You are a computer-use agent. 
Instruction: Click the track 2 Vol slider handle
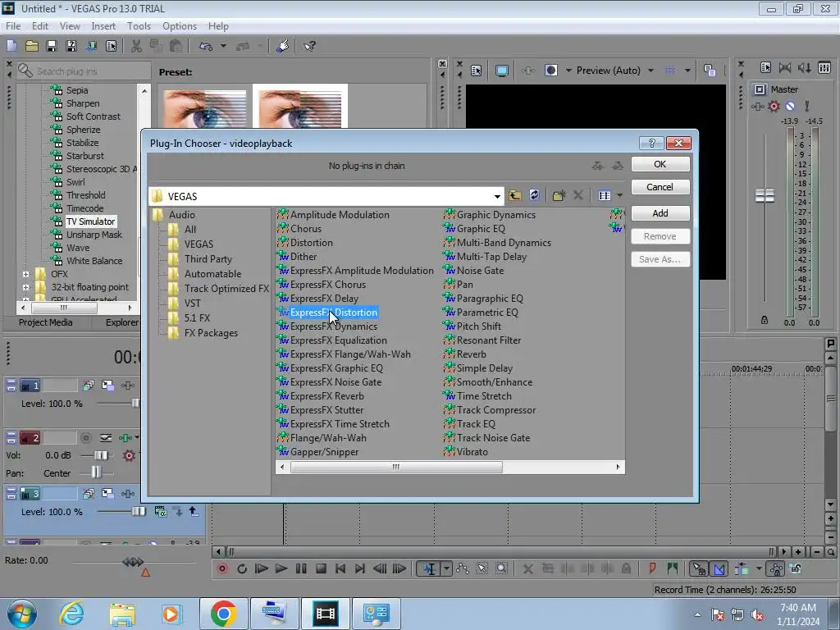[x=101, y=455]
